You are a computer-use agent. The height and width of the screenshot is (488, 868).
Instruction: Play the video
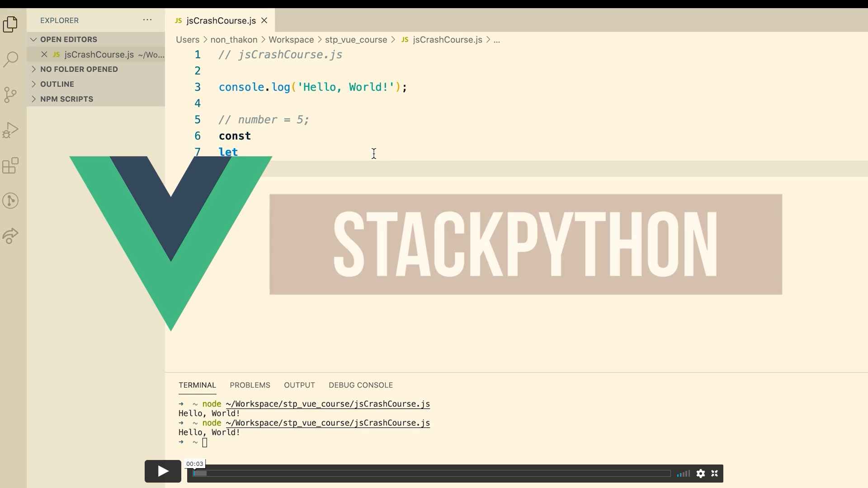click(x=163, y=471)
